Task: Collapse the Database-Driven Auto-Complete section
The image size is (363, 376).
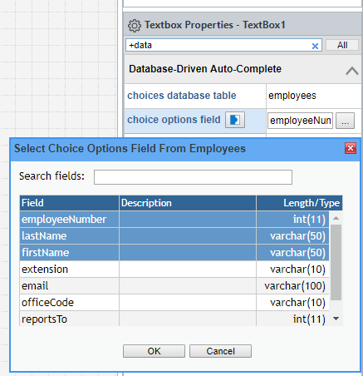Action: click(x=352, y=70)
